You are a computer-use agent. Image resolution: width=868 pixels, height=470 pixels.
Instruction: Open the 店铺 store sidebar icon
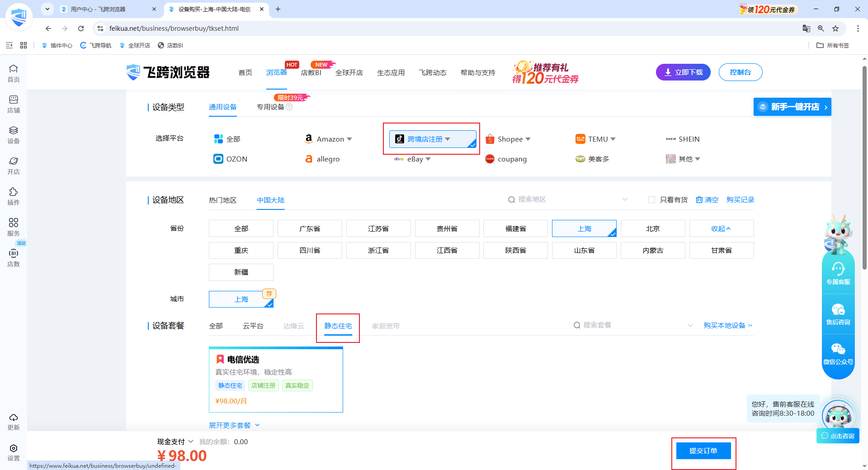tap(14, 104)
